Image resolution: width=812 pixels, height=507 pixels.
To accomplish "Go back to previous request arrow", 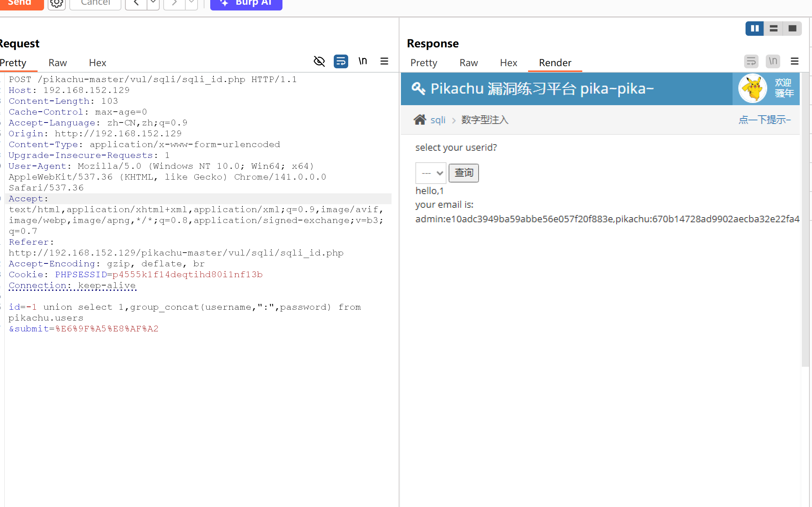I will (136, 3).
